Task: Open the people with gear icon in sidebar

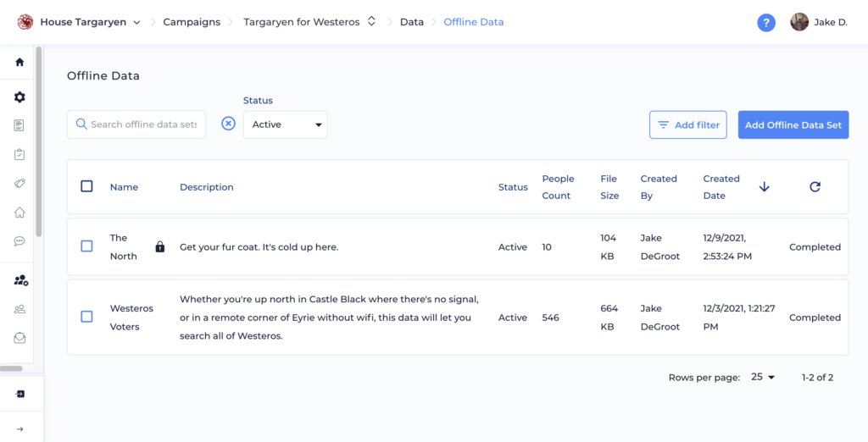Action: click(20, 280)
